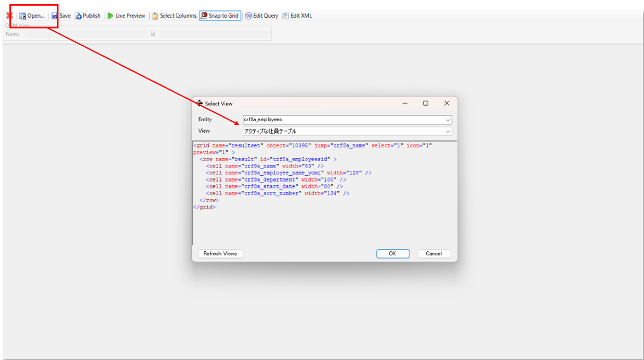Expand the View dropdown arrow

point(448,131)
